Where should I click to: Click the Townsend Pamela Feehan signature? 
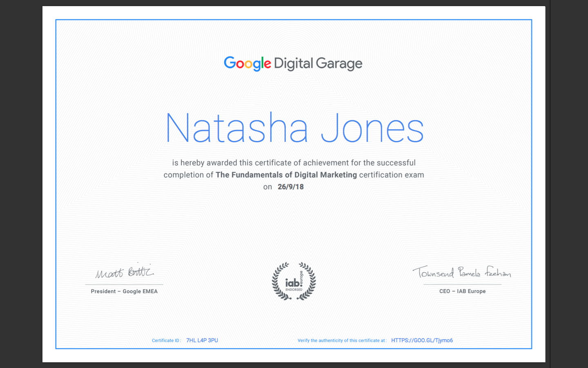462,272
